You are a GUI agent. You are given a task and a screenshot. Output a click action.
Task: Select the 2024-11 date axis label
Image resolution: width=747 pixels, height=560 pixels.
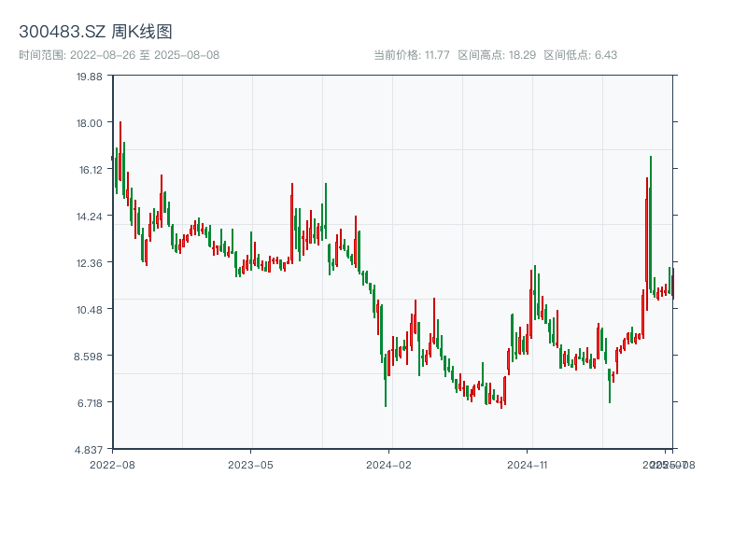(x=529, y=464)
